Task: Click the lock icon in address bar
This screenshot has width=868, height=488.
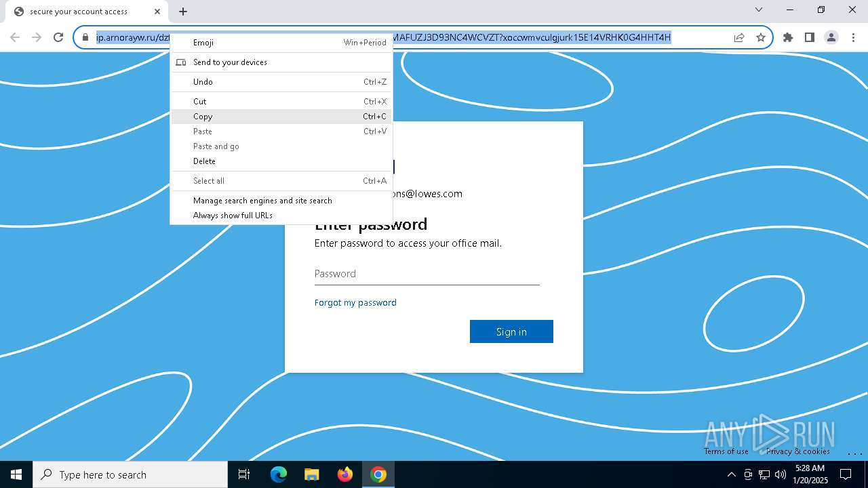Action: 85,37
